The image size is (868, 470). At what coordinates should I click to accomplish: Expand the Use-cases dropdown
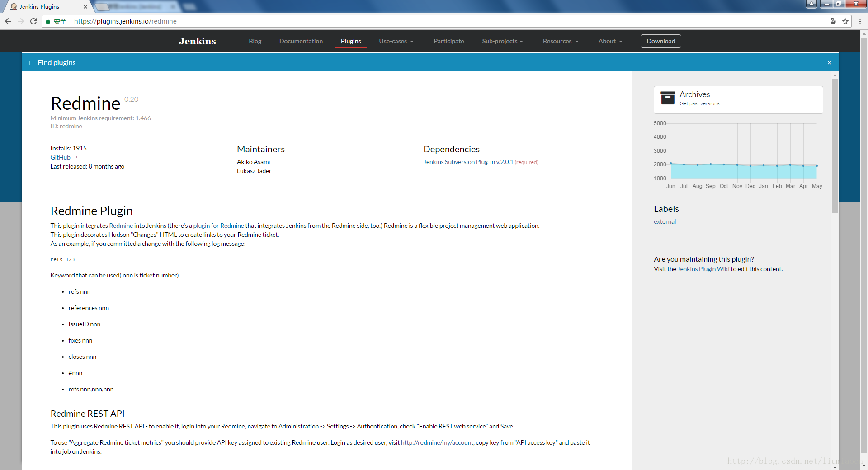point(396,41)
